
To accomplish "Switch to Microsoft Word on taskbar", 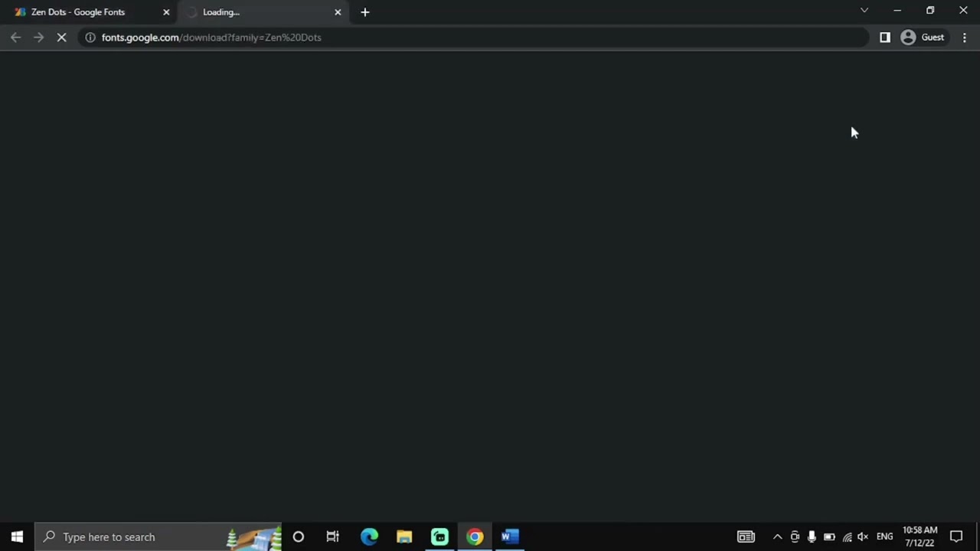I will pos(510,537).
